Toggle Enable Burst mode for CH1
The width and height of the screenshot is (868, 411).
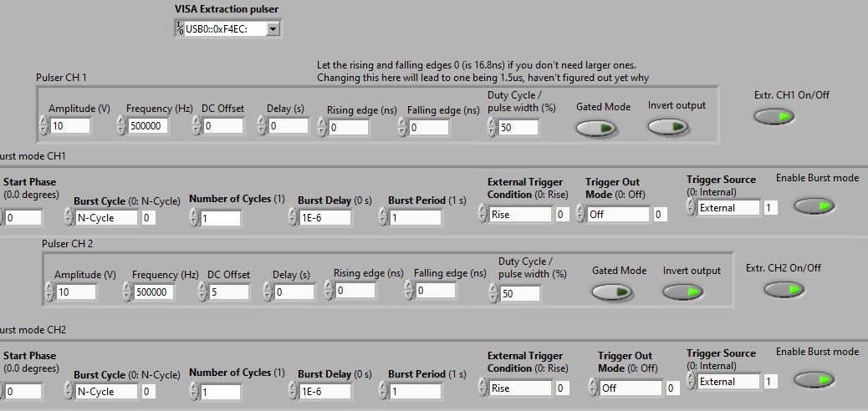[x=814, y=205]
